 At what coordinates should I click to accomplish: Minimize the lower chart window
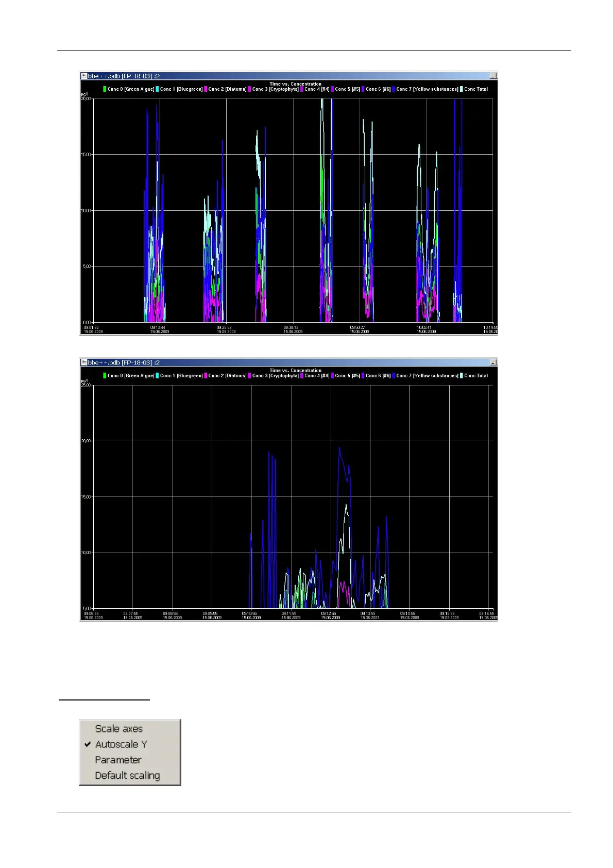[493, 362]
